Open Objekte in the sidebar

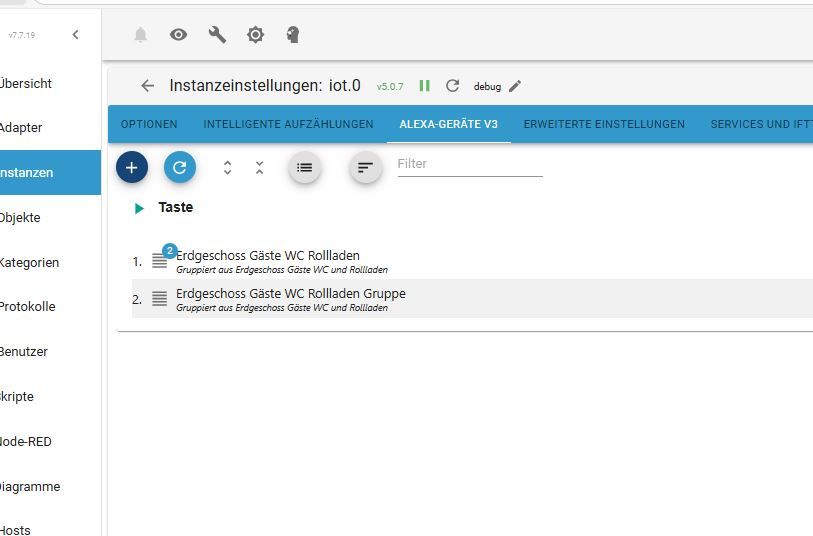pyautogui.click(x=50, y=218)
